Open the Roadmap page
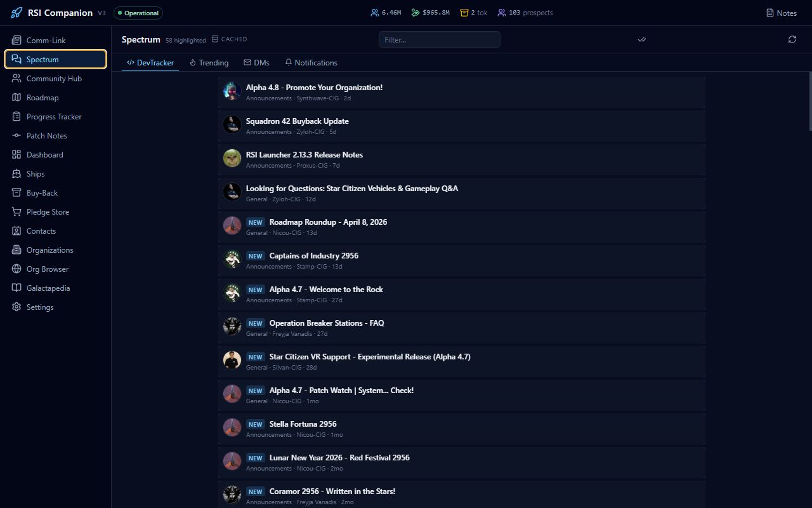 tap(55, 98)
